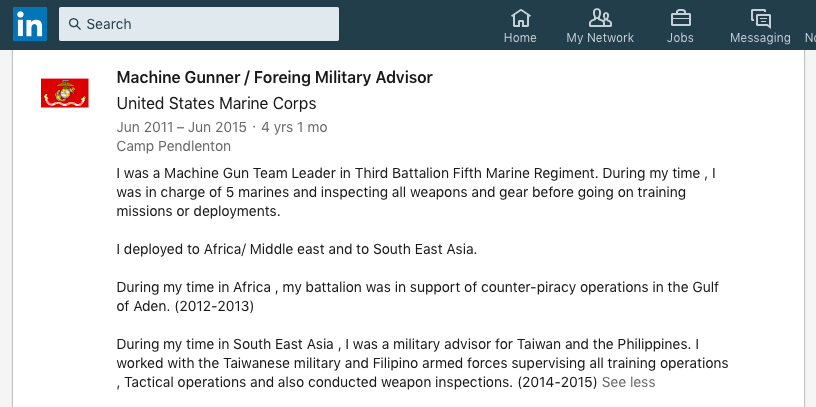Viewport: 816px width, 407px height.
Task: Go to the My Network text label
Action: 600,38
